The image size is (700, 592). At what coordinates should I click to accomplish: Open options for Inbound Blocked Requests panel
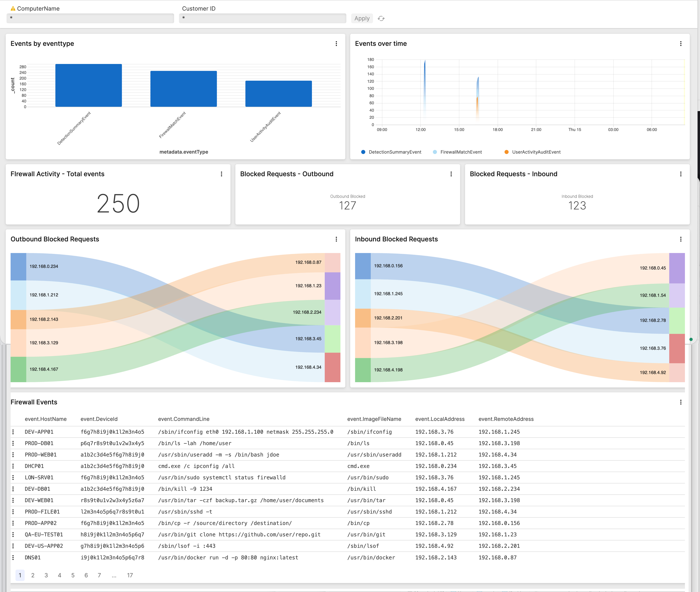681,239
